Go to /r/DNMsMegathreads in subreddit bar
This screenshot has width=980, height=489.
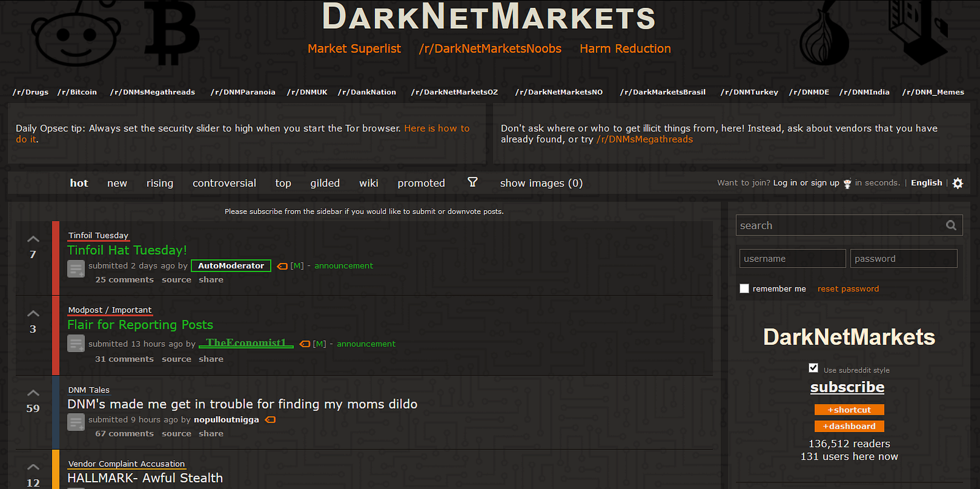[153, 92]
